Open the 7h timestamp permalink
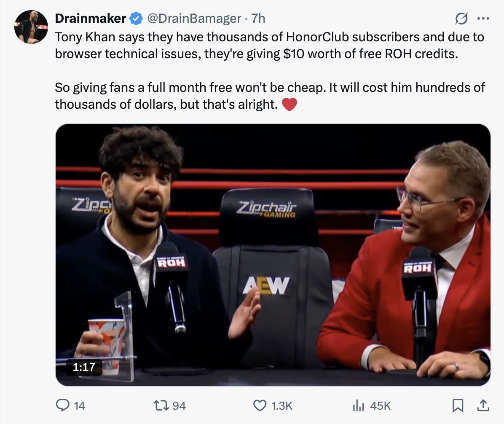 coord(258,19)
